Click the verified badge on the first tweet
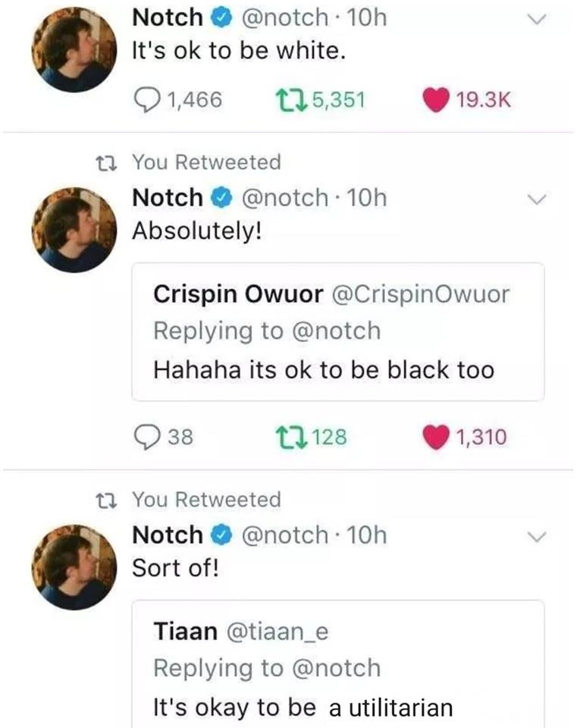The image size is (583, 728). click(220, 17)
